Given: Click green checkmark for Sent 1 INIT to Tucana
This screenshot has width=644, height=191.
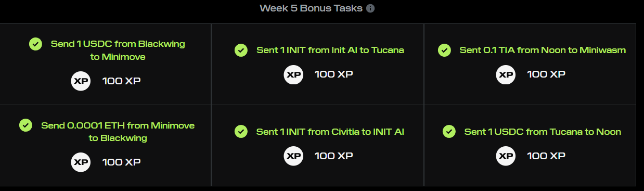Looking at the screenshot, I should [x=241, y=50].
